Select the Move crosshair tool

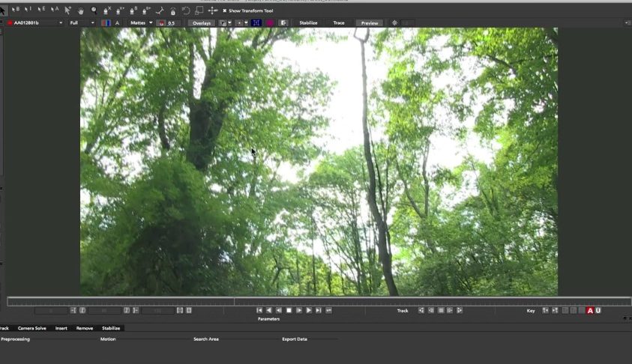coord(212,10)
